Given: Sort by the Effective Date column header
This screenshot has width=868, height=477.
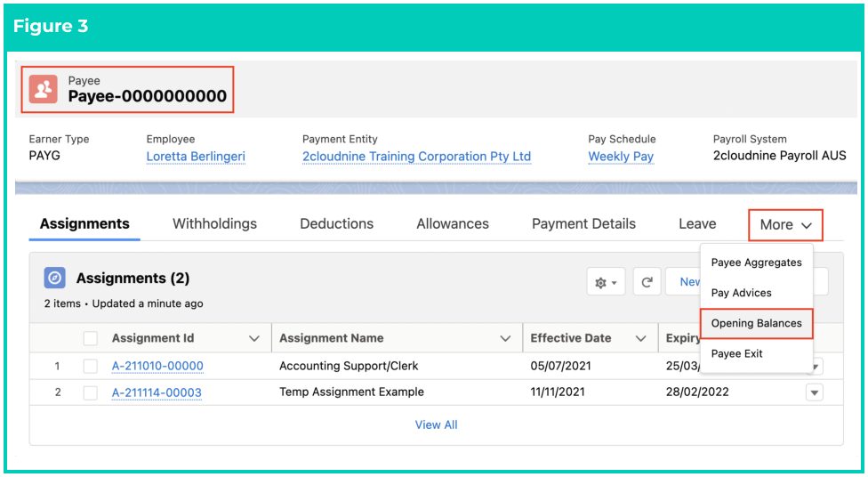Looking at the screenshot, I should (571, 338).
